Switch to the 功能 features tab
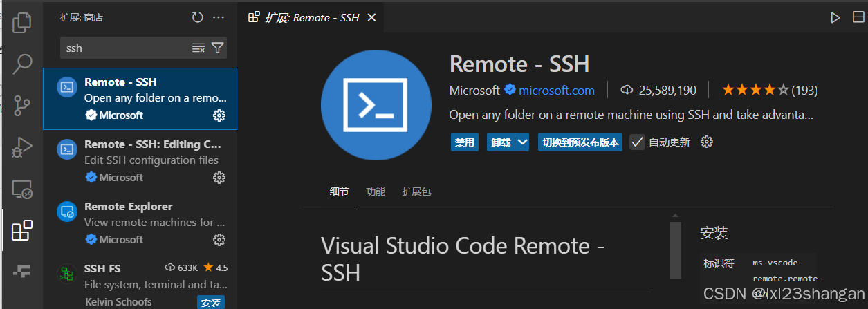 [376, 191]
